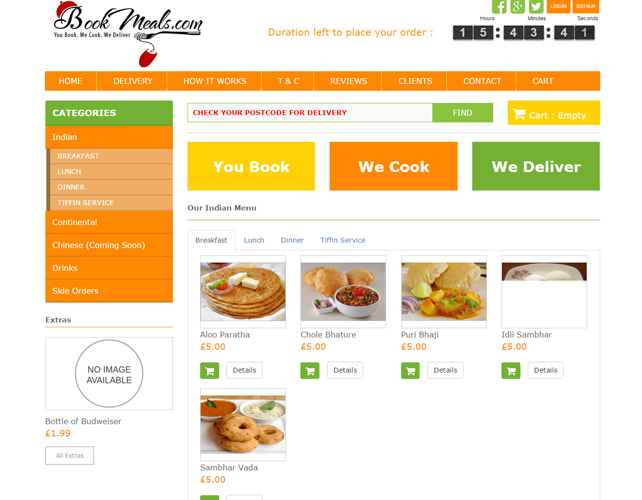Open the How It Works menu
This screenshot has width=642, height=500.
click(215, 81)
